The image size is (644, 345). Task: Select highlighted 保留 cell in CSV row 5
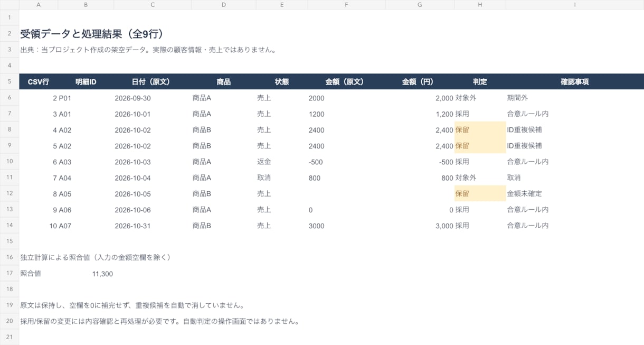click(x=480, y=146)
